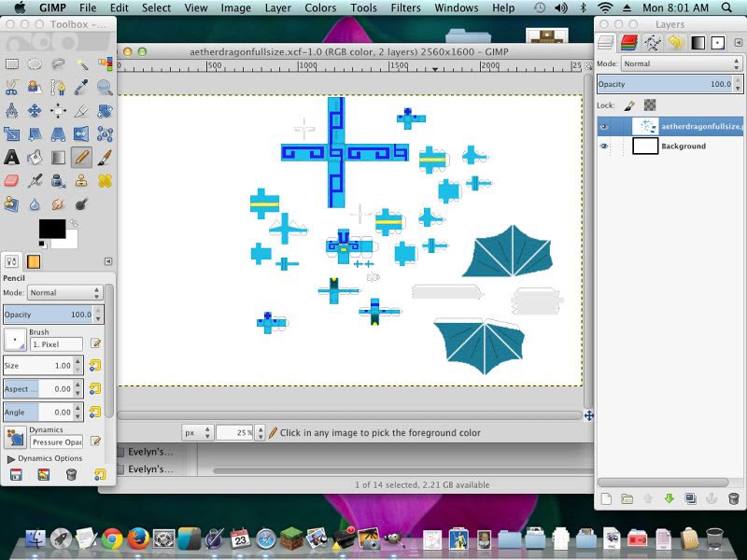The height and width of the screenshot is (560, 747).
Task: Open the dynamics picker preview button
Action: pyautogui.click(x=15, y=437)
